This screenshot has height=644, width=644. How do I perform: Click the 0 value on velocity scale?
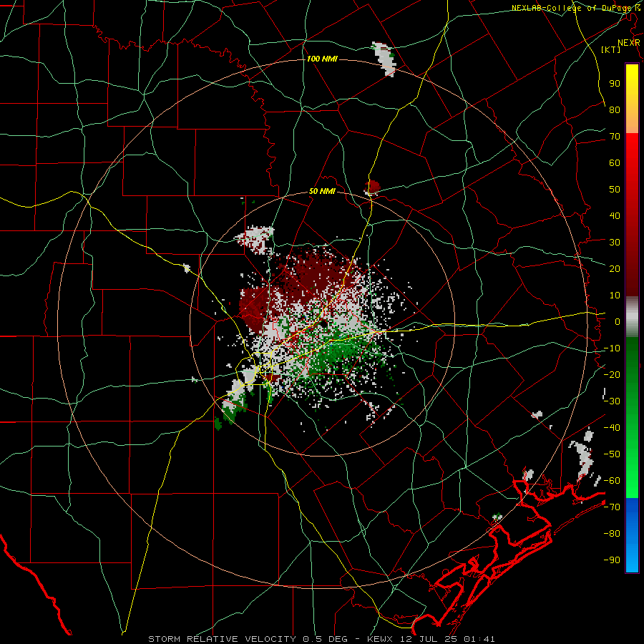[x=618, y=321]
